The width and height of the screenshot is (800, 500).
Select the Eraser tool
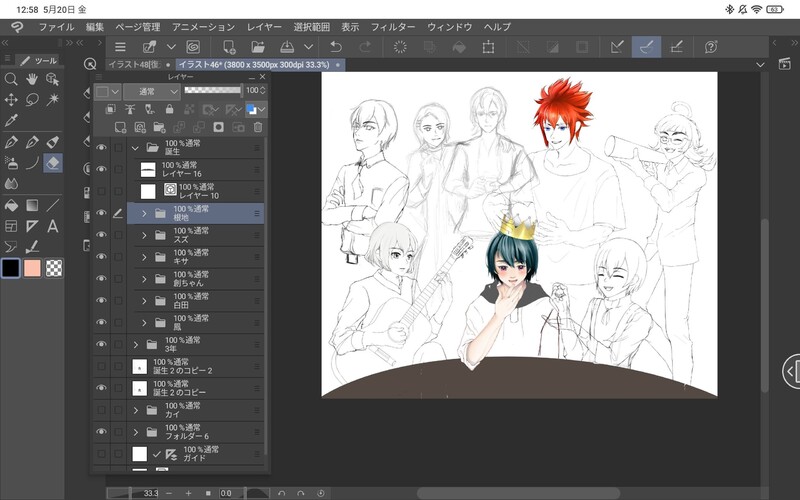coord(53,163)
